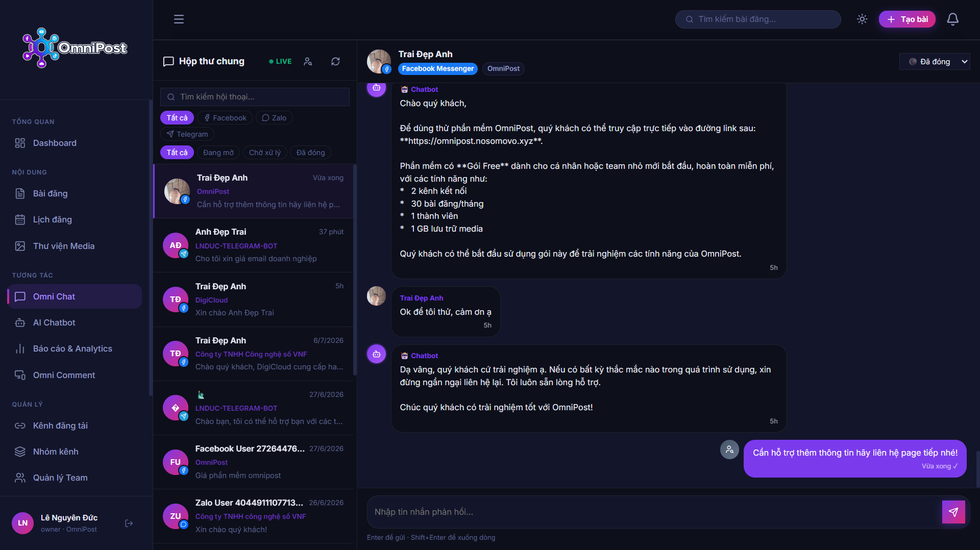The width and height of the screenshot is (980, 550).
Task: Click the FU avatar in conversation list
Action: point(176,462)
